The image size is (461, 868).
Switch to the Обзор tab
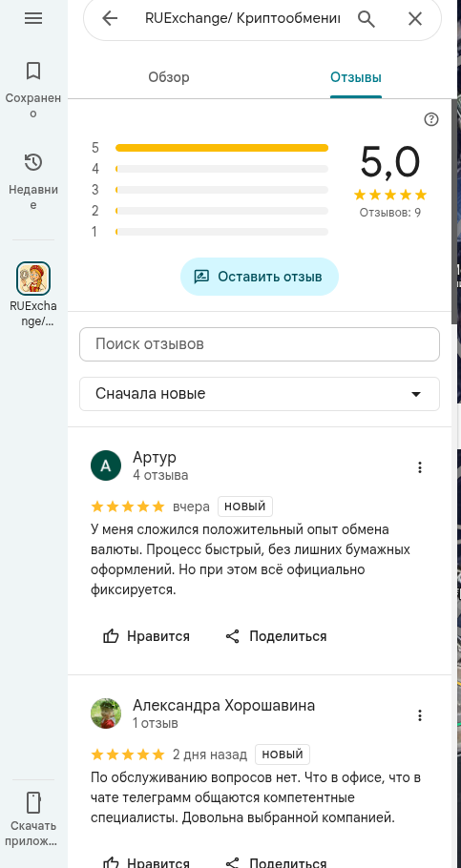coord(168,77)
